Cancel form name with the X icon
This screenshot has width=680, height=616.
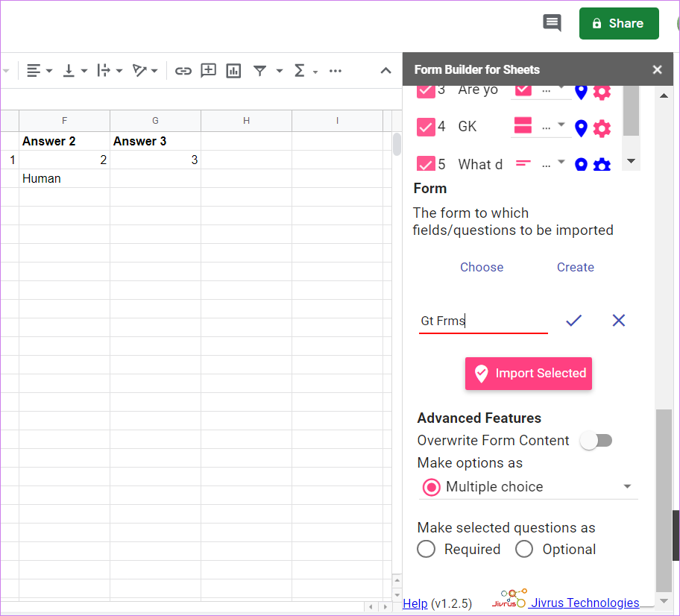(618, 321)
